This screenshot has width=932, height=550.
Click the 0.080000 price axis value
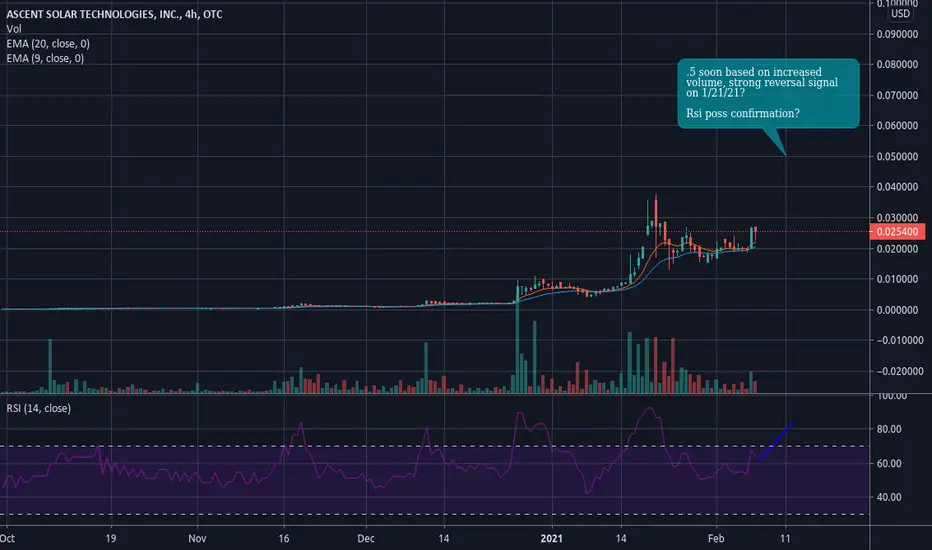[x=897, y=64]
